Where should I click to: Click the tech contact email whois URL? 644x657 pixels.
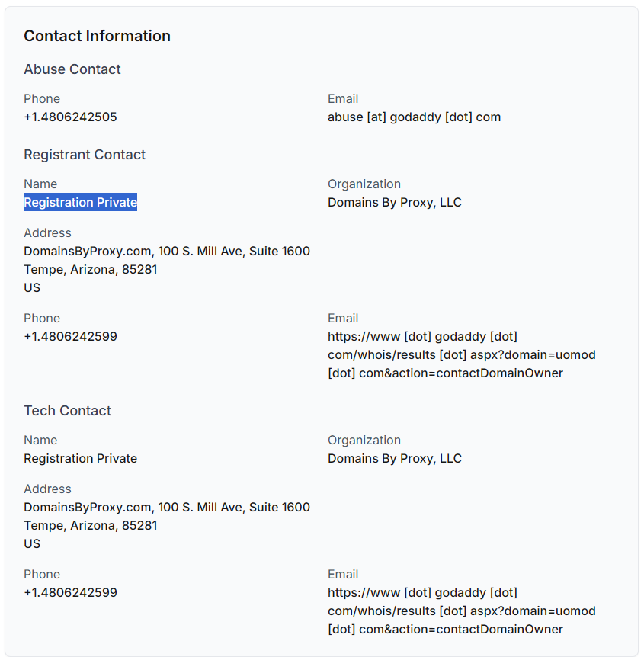[462, 611]
